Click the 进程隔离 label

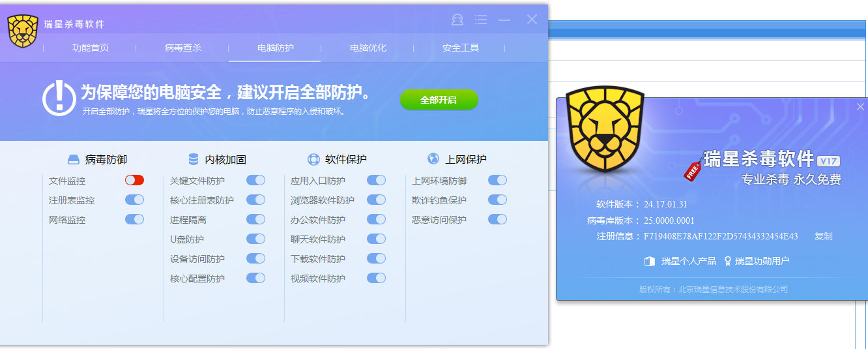pos(188,220)
